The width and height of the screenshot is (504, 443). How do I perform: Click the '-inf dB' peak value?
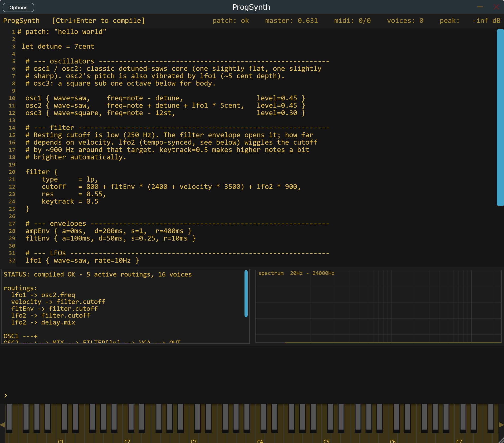click(486, 21)
